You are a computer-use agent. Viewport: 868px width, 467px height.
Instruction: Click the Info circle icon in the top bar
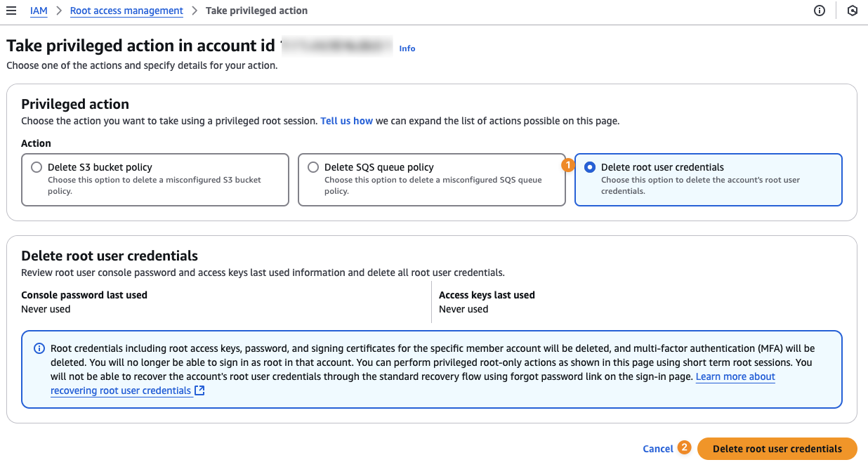coord(819,11)
